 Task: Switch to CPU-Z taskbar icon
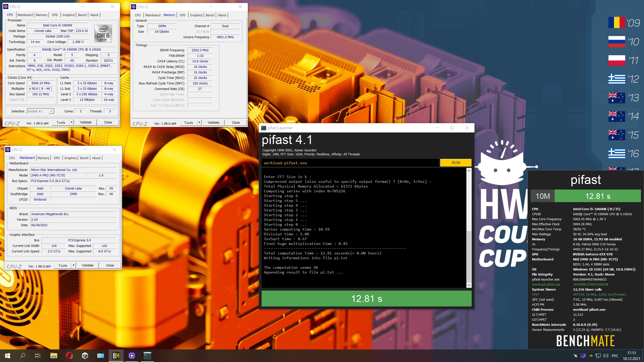click(132, 356)
